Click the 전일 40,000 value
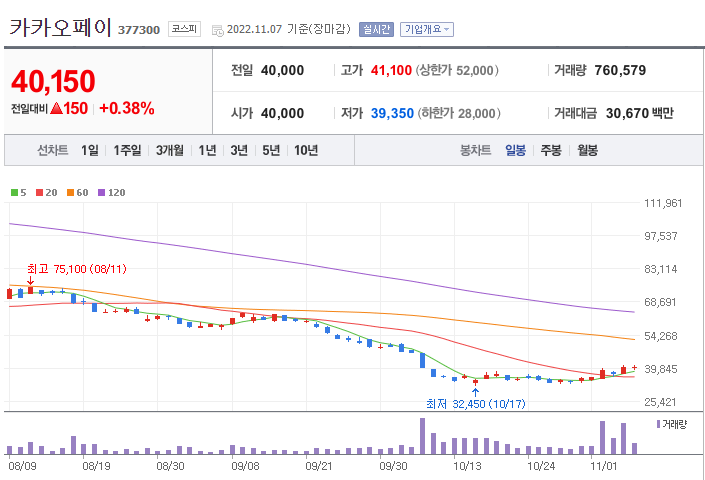This screenshot has height=480, width=705. point(282,70)
